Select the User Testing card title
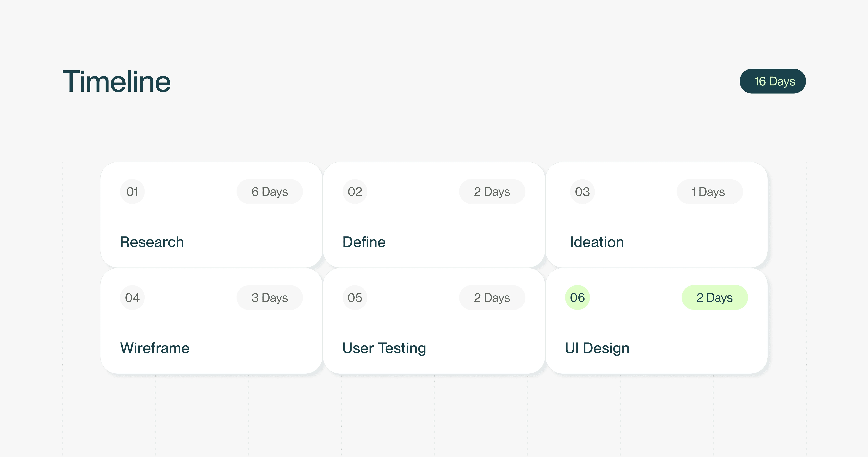Image resolution: width=868 pixels, height=457 pixels. 384,348
